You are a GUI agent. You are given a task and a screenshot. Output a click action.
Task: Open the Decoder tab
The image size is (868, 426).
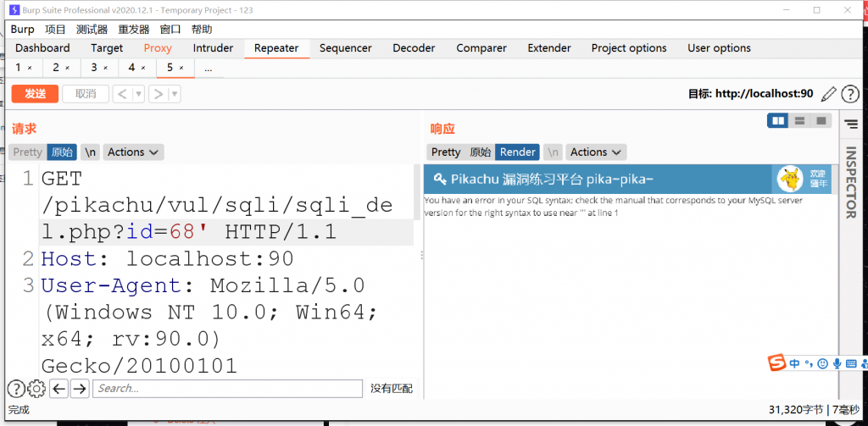(x=414, y=48)
